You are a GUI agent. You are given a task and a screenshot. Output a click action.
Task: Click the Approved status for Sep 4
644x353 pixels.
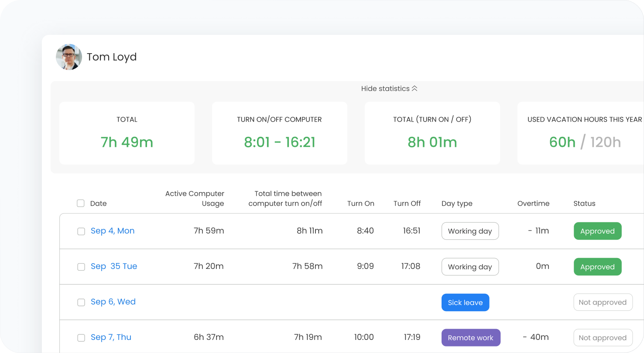tap(597, 231)
